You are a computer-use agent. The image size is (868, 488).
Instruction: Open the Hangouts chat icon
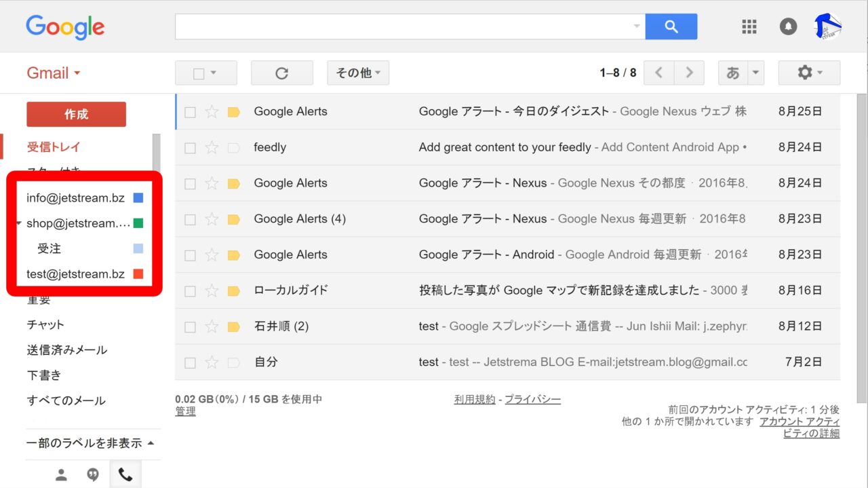tap(93, 474)
